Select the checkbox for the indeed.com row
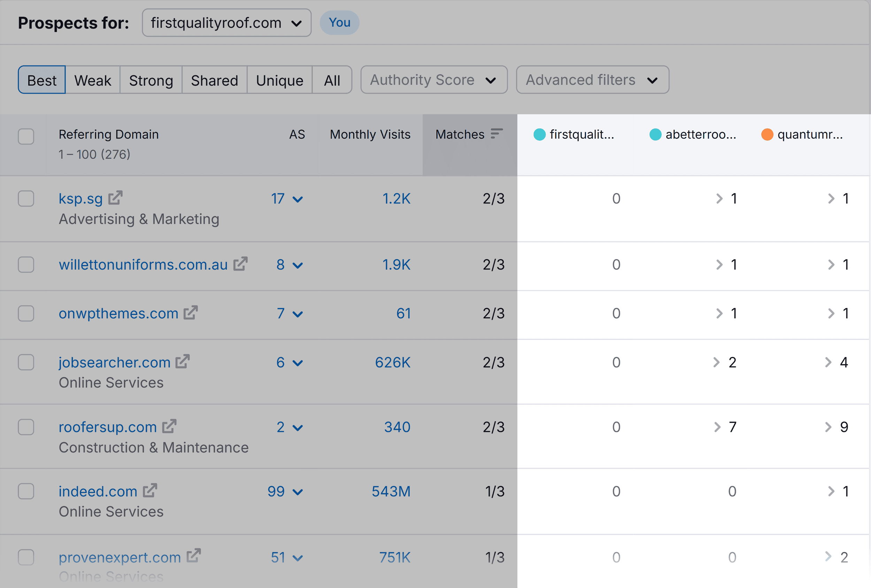Screen dimensions: 871x588 (25, 491)
